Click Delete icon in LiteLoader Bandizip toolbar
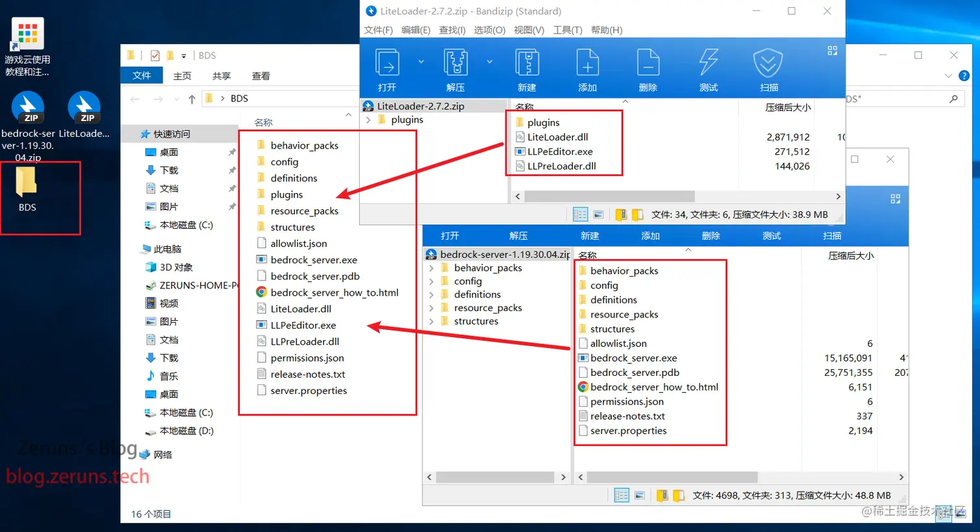 [648, 63]
